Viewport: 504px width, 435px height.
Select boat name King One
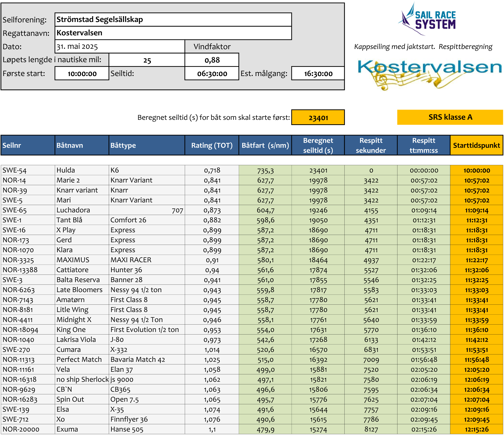point(82,330)
